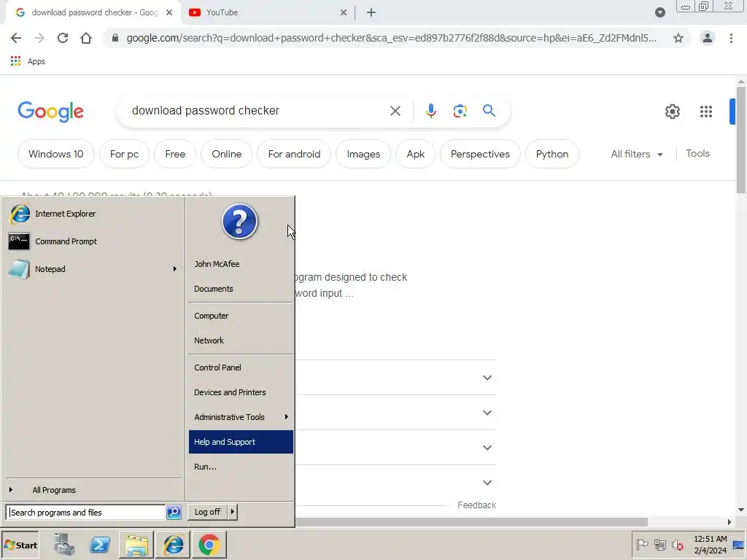
Task: Expand the All filters dropdown
Action: (x=637, y=155)
